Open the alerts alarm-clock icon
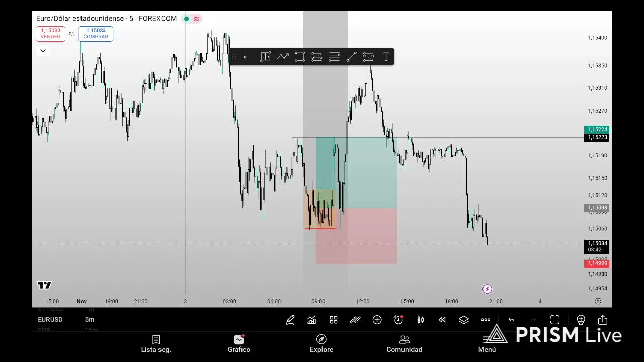644x362 pixels. pos(399,320)
